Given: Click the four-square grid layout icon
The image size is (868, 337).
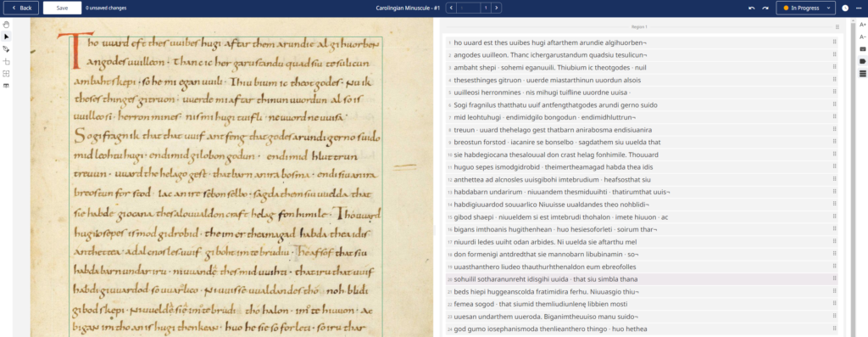Looking at the screenshot, I should pos(6,73).
